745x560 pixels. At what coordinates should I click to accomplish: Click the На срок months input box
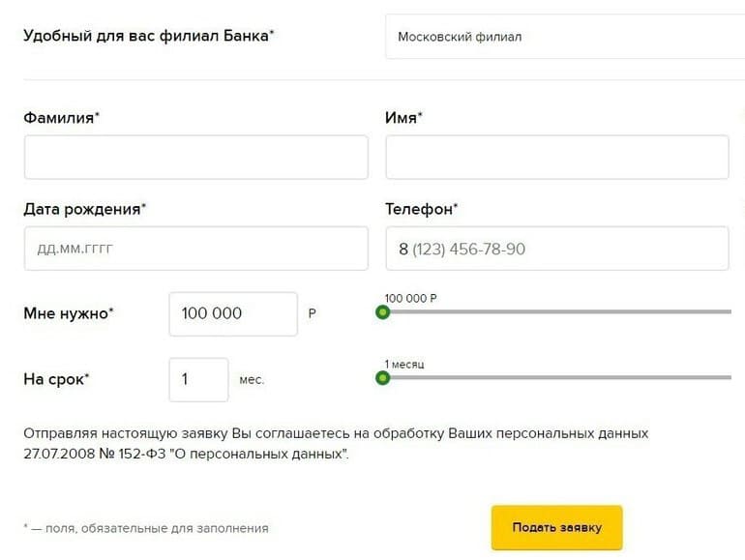click(x=198, y=379)
